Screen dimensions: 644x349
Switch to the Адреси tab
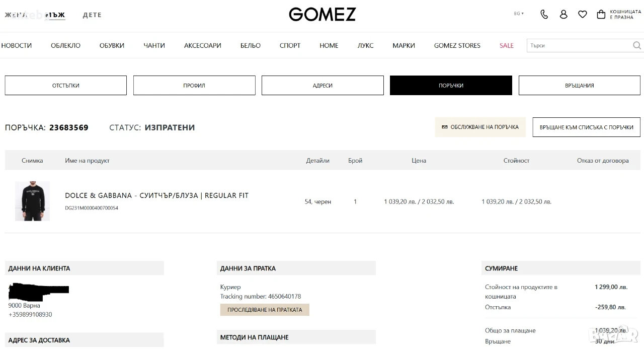[323, 85]
